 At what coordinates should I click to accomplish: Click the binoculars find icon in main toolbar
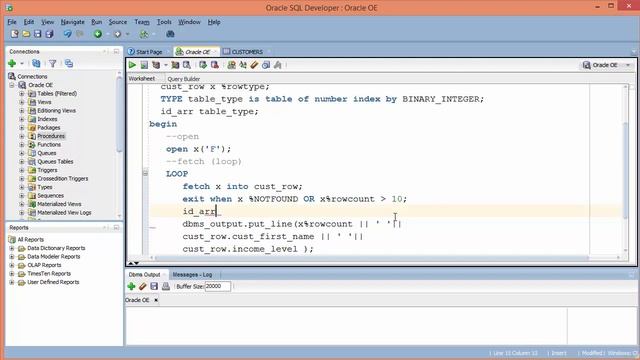coord(170,34)
